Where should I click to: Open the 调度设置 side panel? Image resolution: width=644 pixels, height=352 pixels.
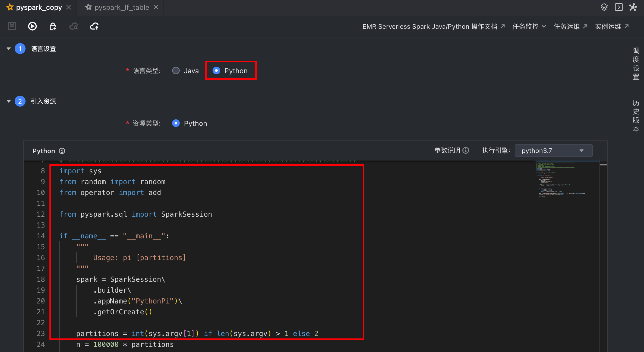coord(636,64)
